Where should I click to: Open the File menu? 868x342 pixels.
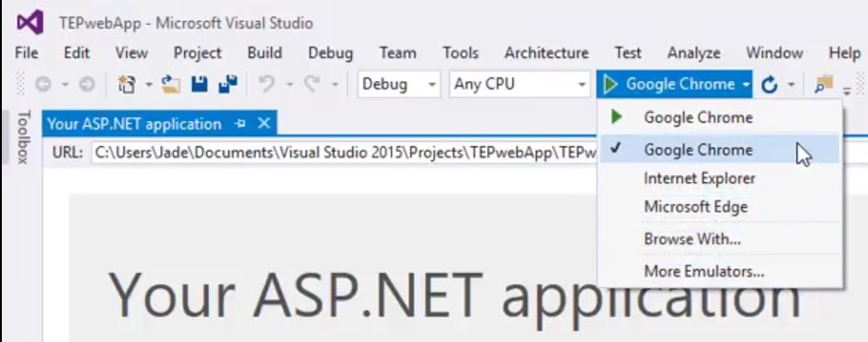[27, 53]
